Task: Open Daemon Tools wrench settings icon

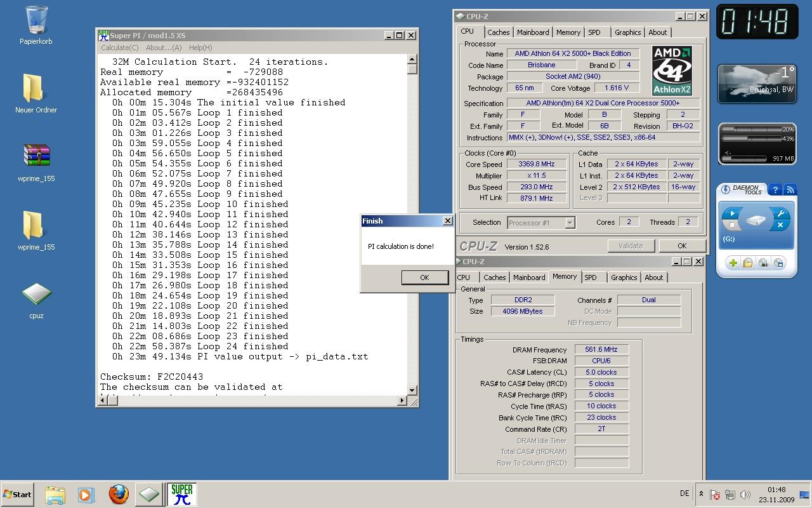Action: click(780, 214)
